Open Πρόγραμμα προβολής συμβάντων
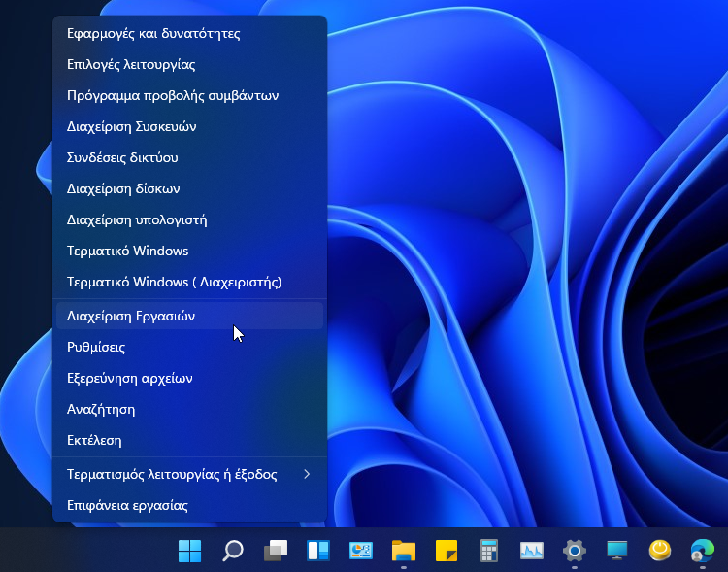The height and width of the screenshot is (572, 728). pos(189,96)
